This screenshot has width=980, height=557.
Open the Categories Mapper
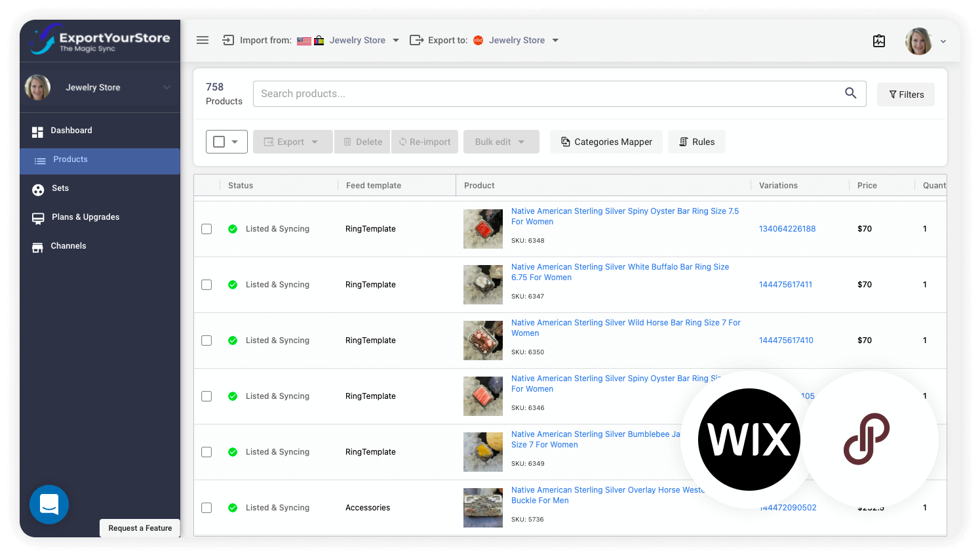606,142
